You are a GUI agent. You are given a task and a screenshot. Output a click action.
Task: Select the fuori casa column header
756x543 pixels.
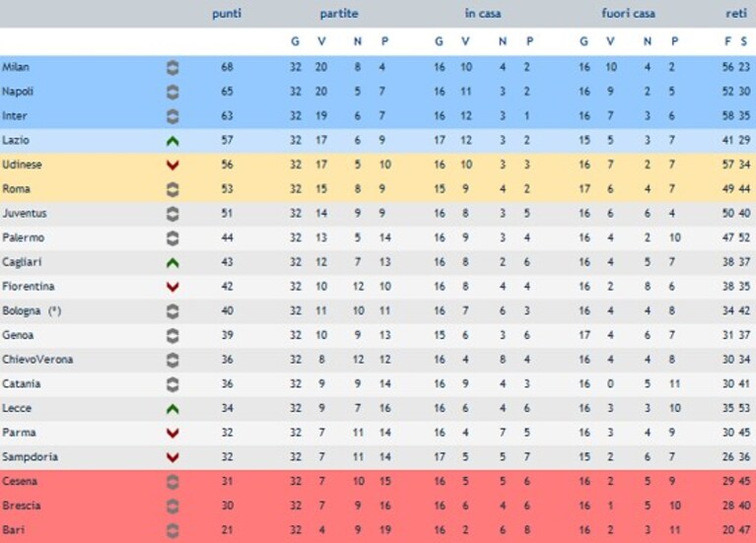(x=628, y=14)
